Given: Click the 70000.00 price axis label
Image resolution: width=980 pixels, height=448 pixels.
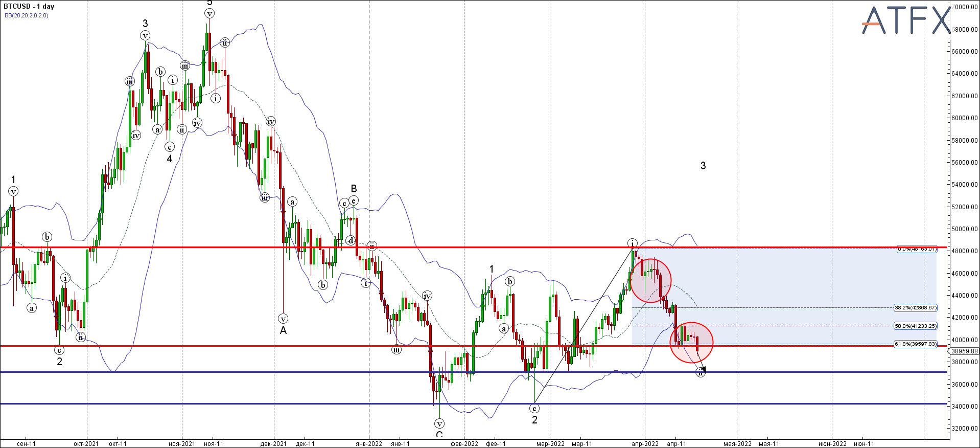Looking at the screenshot, I should pos(965,7).
